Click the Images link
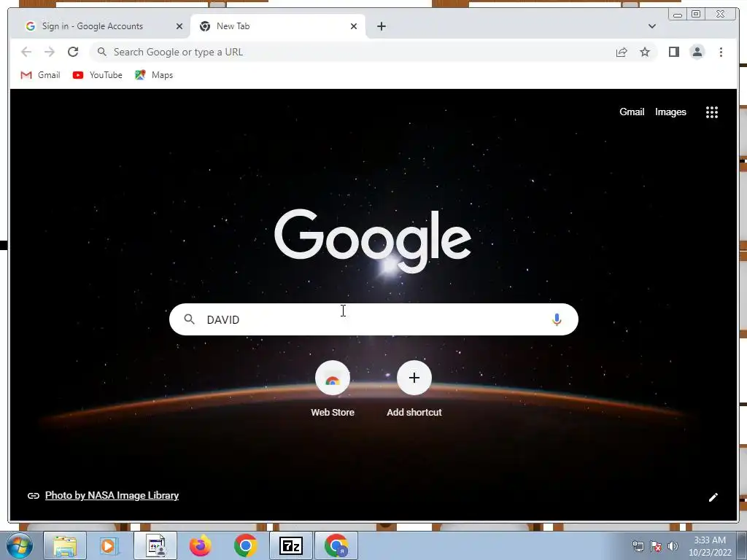Screen dimensions: 747x560 [670, 112]
